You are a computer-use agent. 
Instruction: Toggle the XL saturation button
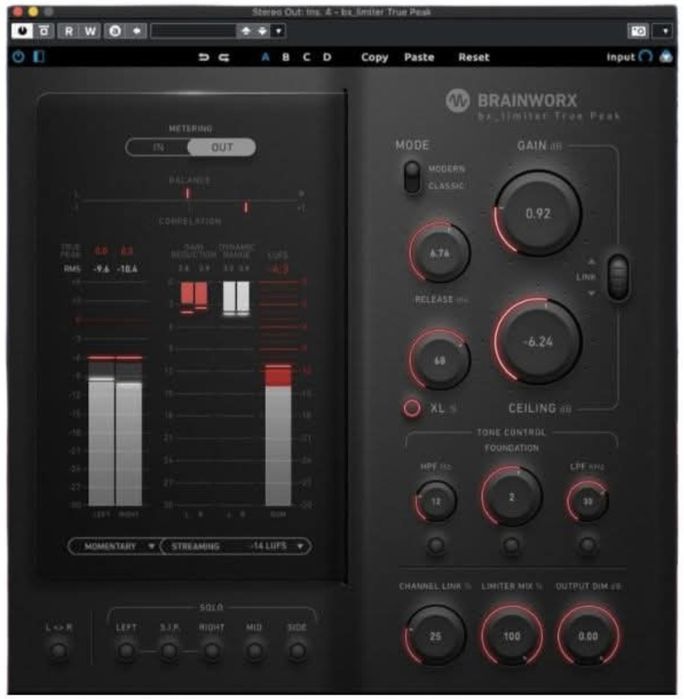point(412,407)
